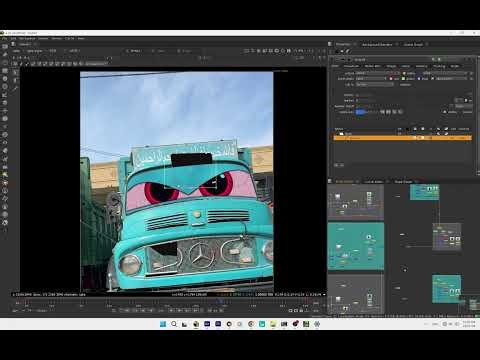Open Task View on the taskbar

pos(185,324)
